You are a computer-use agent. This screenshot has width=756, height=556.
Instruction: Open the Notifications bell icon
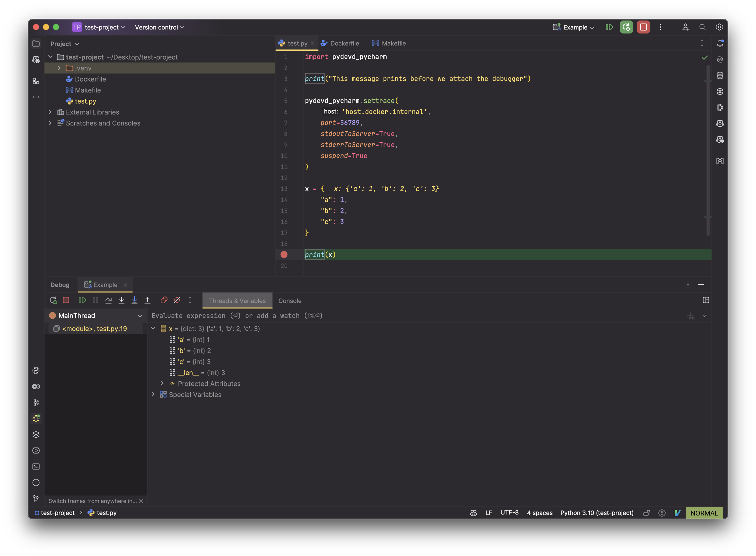[720, 43]
